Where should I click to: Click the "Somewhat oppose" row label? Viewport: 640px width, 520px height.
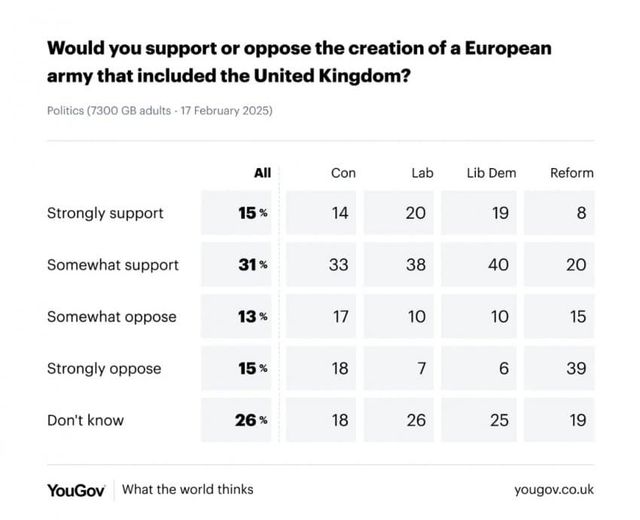pos(112,317)
